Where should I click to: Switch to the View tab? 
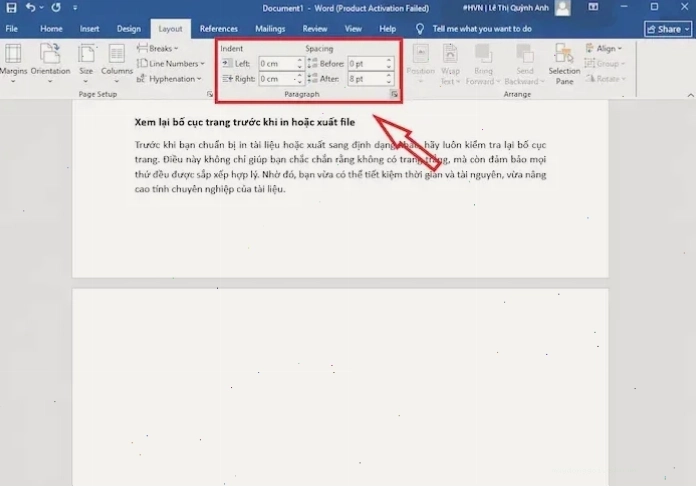point(353,29)
